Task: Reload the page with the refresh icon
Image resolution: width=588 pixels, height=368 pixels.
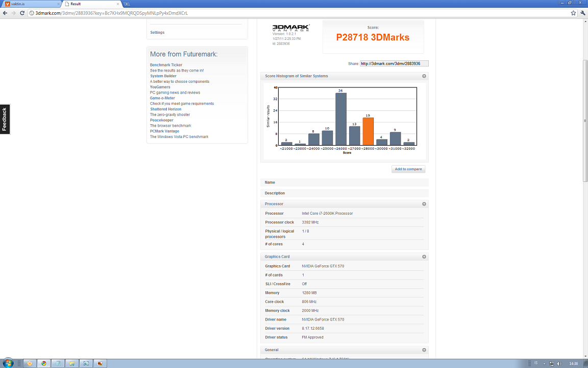Action: point(22,13)
